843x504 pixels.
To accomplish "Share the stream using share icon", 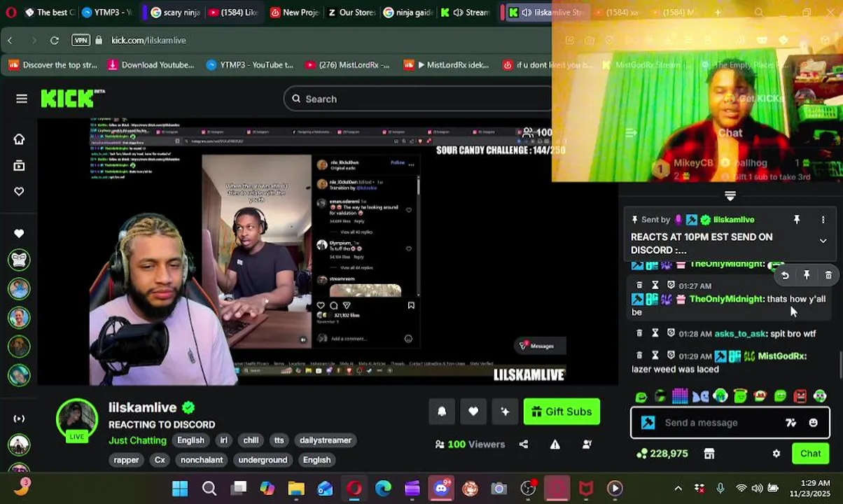I will coord(524,444).
